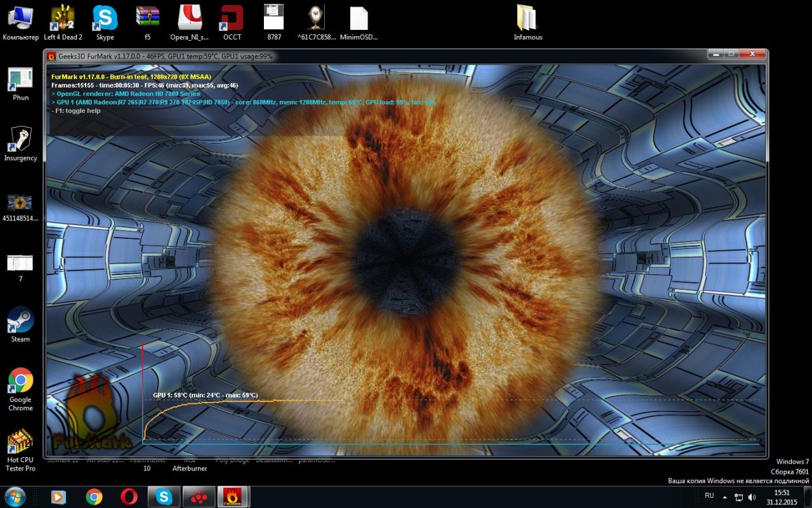The image size is (812, 508).
Task: Click the GPU temperature graph in FurMark
Action: pyautogui.click(x=254, y=419)
